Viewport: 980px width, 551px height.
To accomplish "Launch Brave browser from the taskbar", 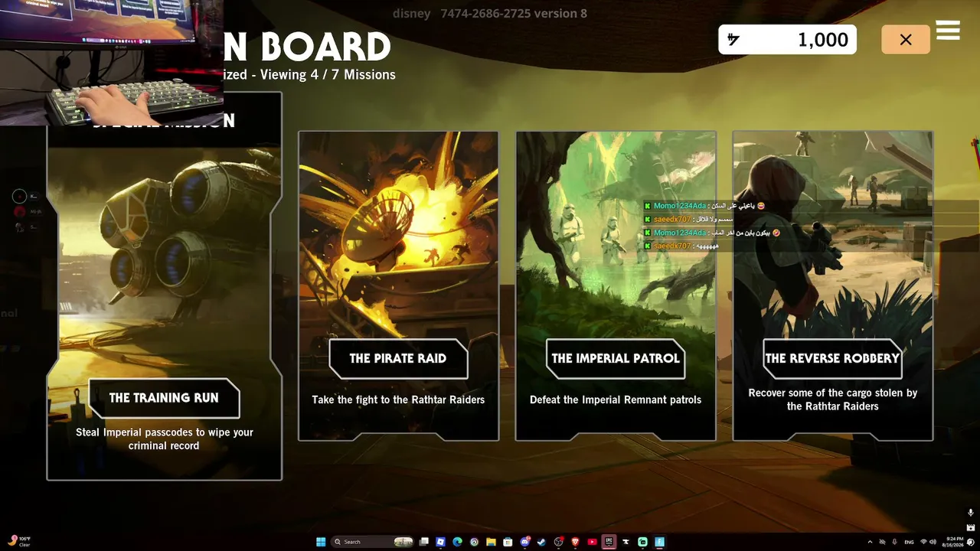I will (576, 542).
